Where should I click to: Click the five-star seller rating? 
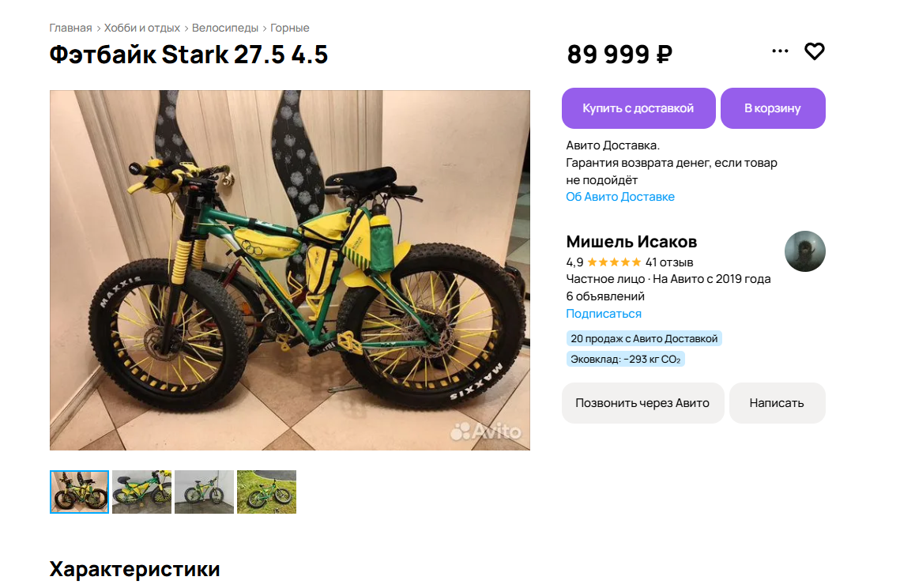[x=614, y=262]
